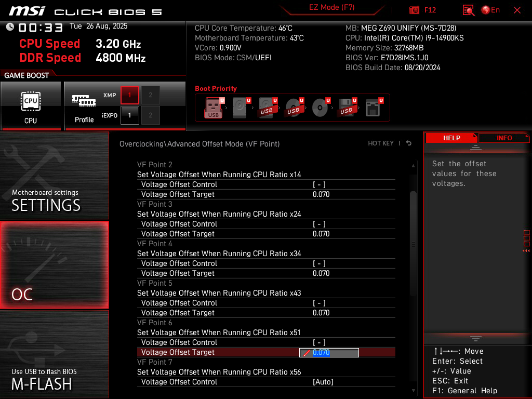Click the 'VF Point 5' heading
This screenshot has height=399, width=532.
coord(154,283)
